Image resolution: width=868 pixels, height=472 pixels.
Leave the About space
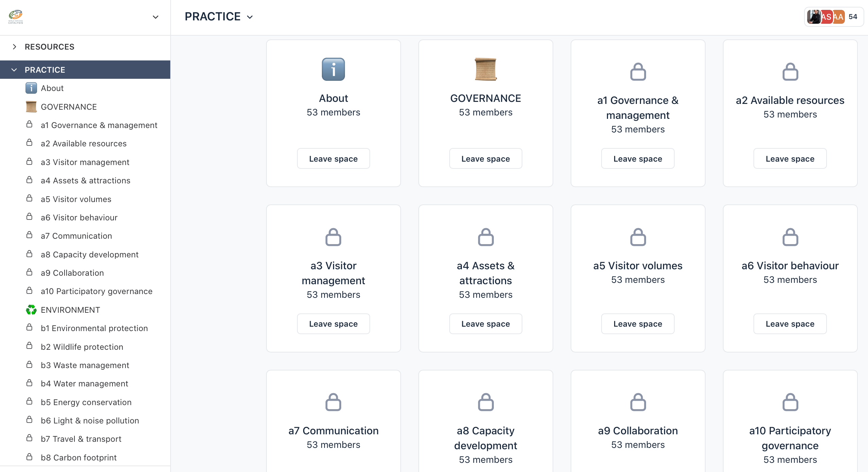click(x=333, y=159)
